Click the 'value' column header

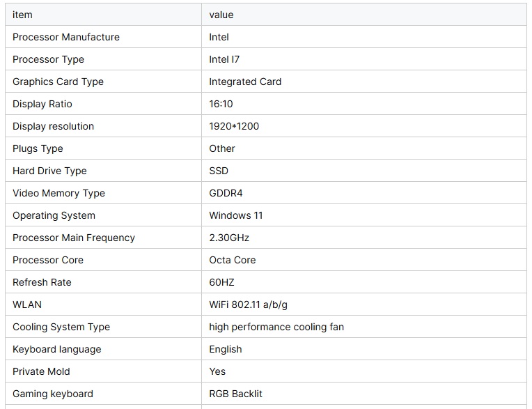[x=221, y=15]
